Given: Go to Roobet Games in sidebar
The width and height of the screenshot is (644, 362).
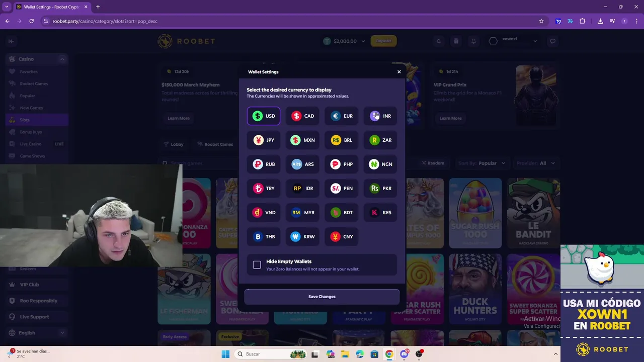Looking at the screenshot, I should coord(37,84).
